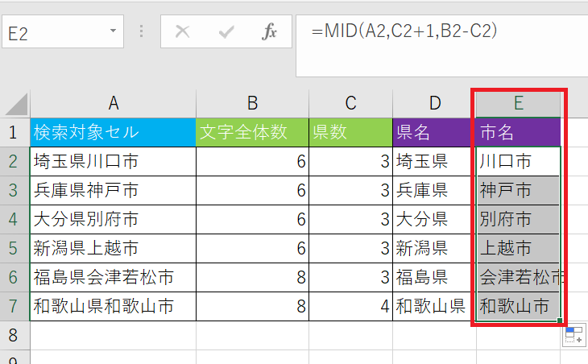Select row 1 header
This screenshot has height=364, width=588.
tap(14, 132)
